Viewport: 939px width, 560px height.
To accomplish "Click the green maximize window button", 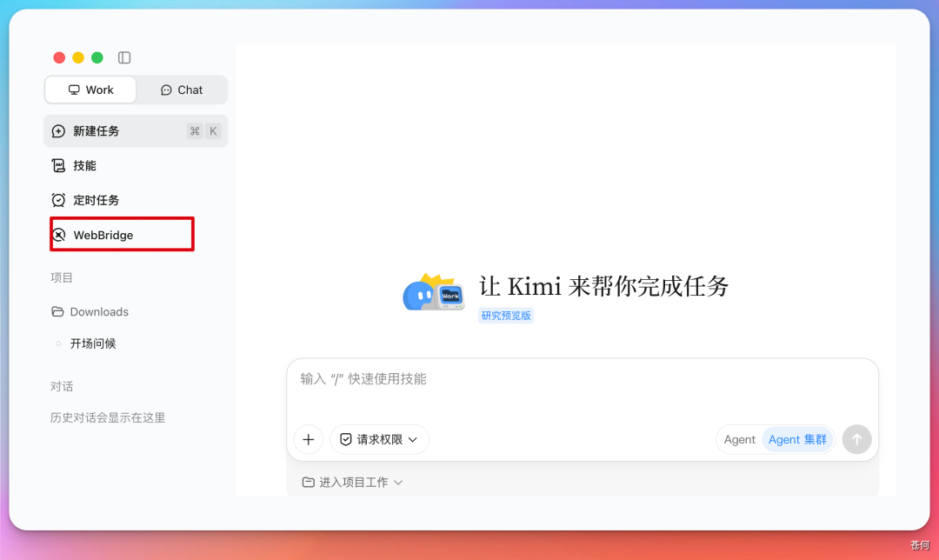I will pos(97,57).
